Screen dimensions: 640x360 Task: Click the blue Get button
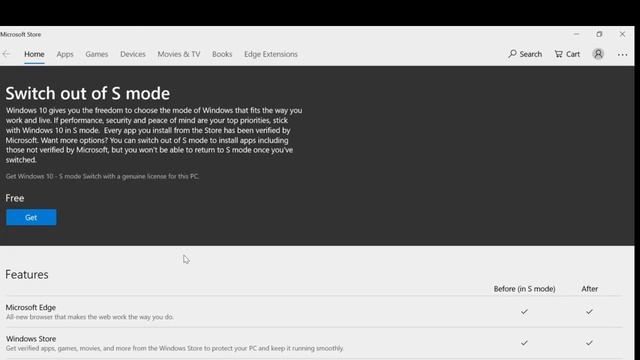tap(31, 217)
